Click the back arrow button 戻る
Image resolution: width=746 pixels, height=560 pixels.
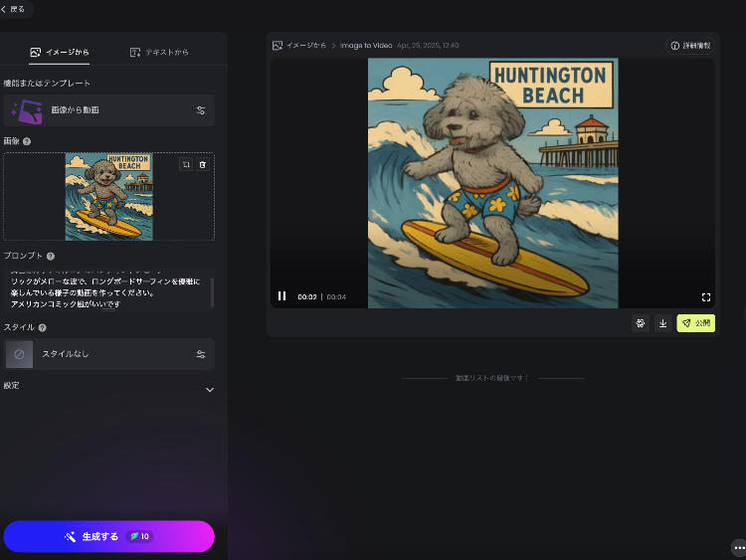click(x=13, y=9)
